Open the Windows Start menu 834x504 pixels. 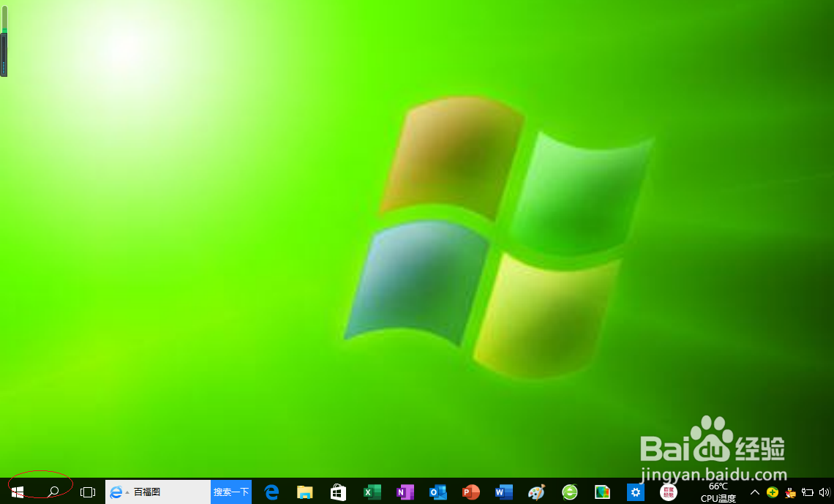[x=18, y=492]
